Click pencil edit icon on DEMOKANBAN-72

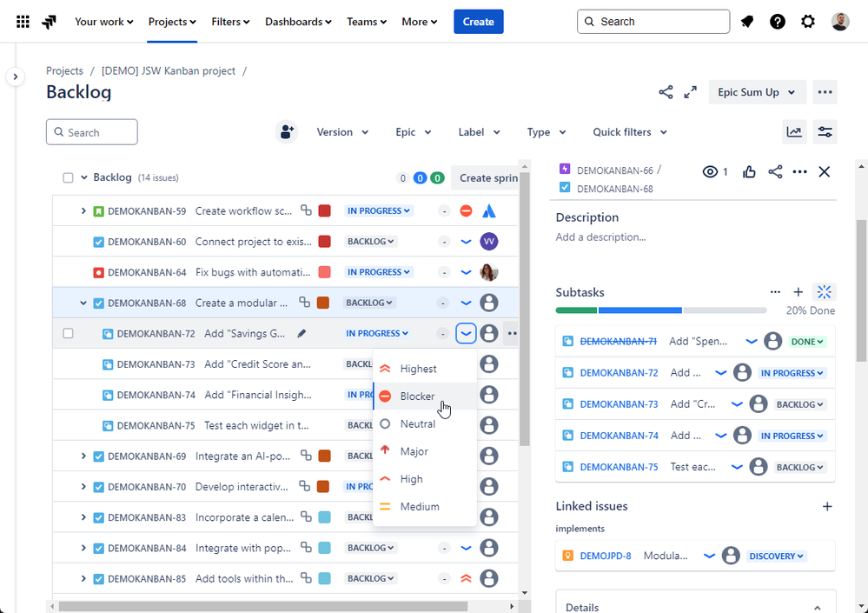(301, 333)
